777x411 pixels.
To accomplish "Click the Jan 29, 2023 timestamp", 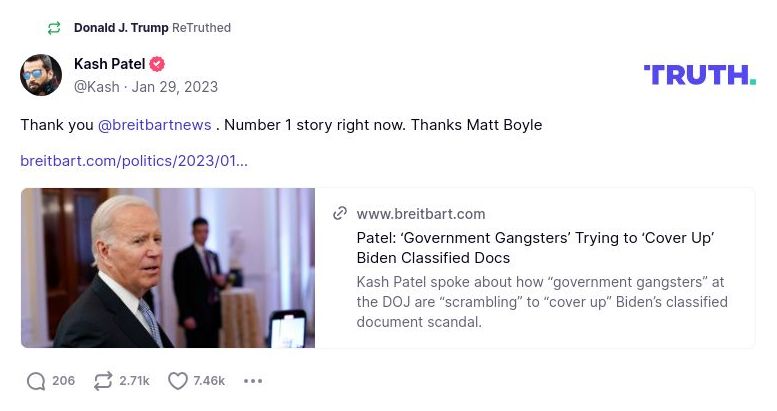I will click(x=175, y=87).
